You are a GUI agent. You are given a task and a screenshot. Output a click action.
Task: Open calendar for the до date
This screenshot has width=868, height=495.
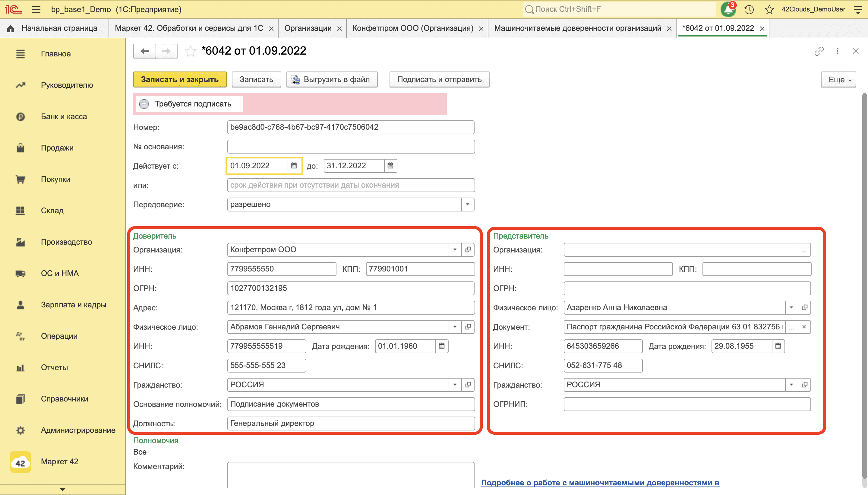390,166
